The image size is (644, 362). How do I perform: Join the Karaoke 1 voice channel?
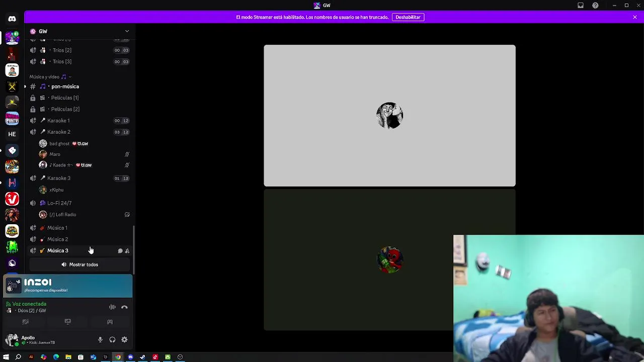78,121
